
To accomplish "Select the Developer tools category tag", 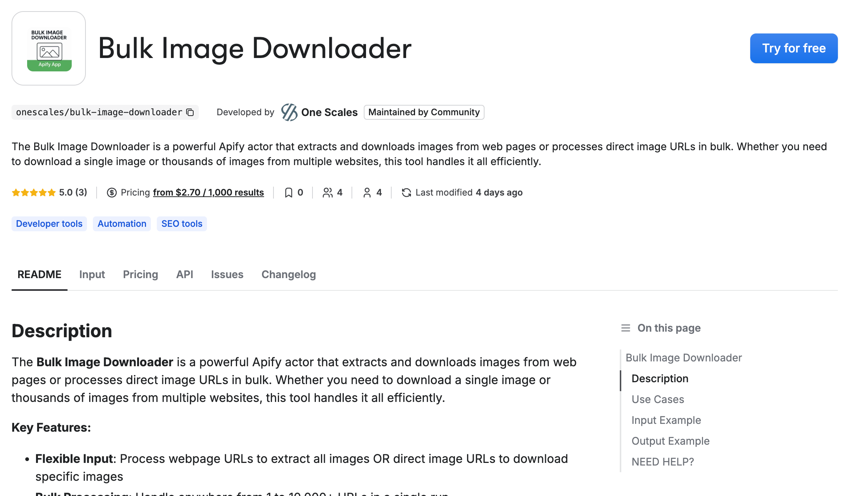I will point(49,224).
